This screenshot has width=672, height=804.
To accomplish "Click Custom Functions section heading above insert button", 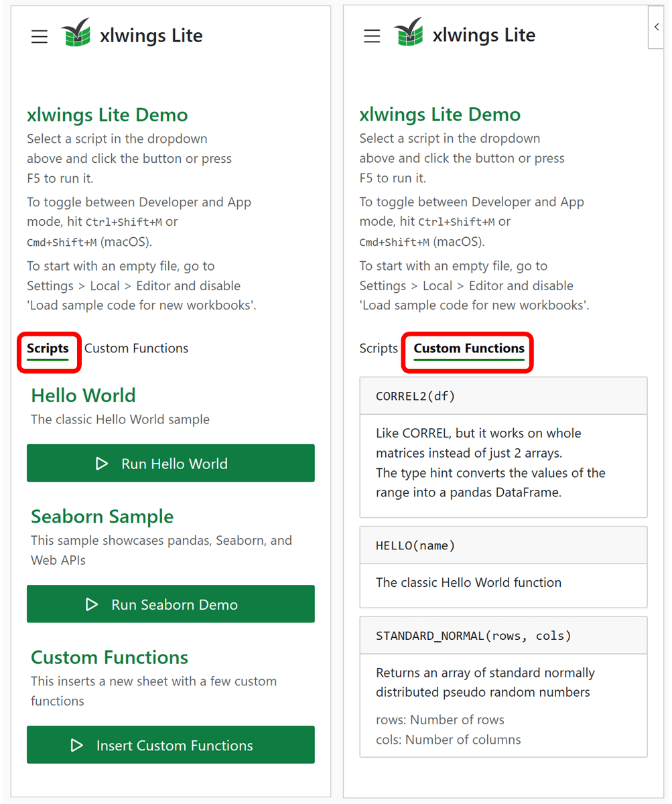I will point(109,657).
